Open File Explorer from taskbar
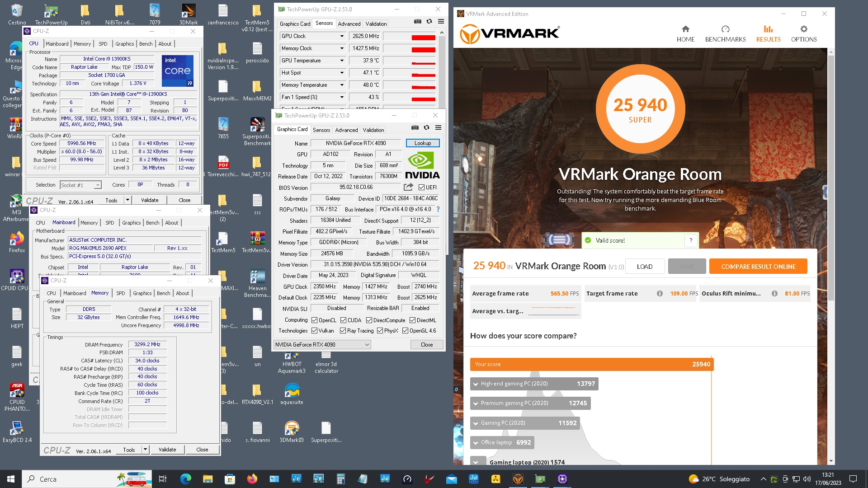This screenshot has width=868, height=488. click(x=208, y=479)
